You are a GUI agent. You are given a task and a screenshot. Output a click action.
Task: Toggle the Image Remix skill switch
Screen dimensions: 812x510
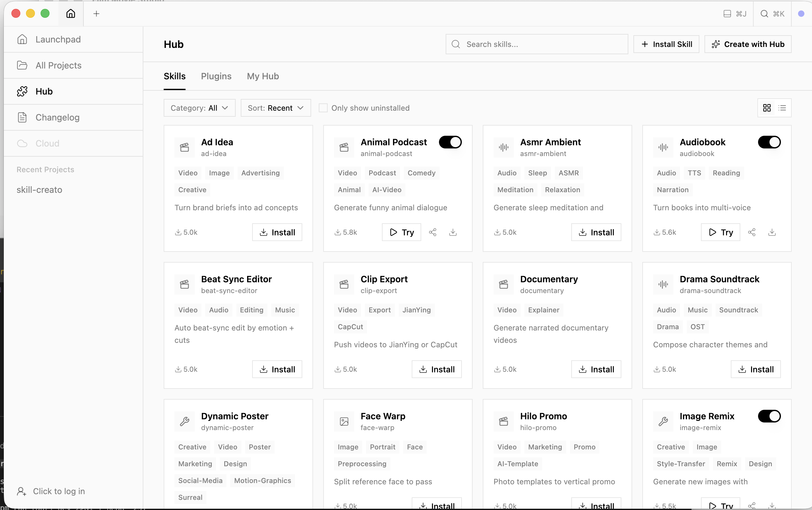[x=769, y=416]
